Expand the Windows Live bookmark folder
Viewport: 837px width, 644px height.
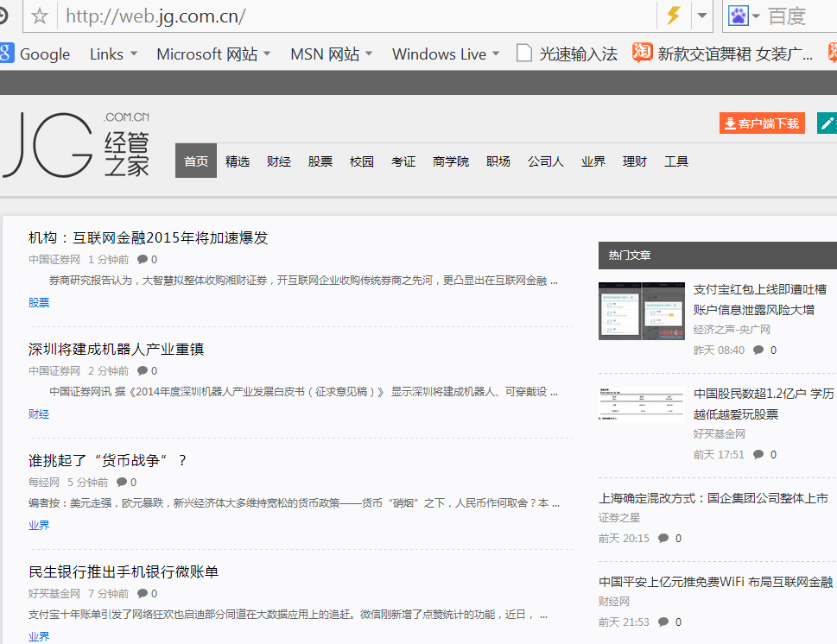[446, 54]
